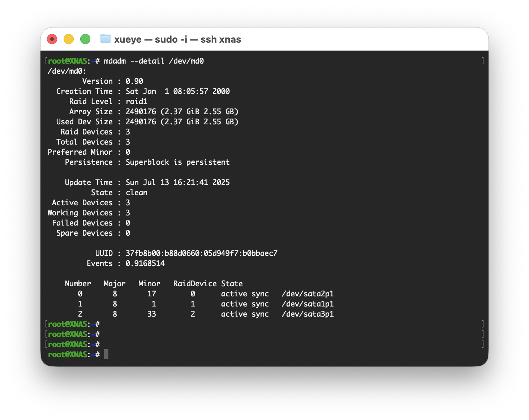Click the 'Superblock is persistent' text

(177, 162)
